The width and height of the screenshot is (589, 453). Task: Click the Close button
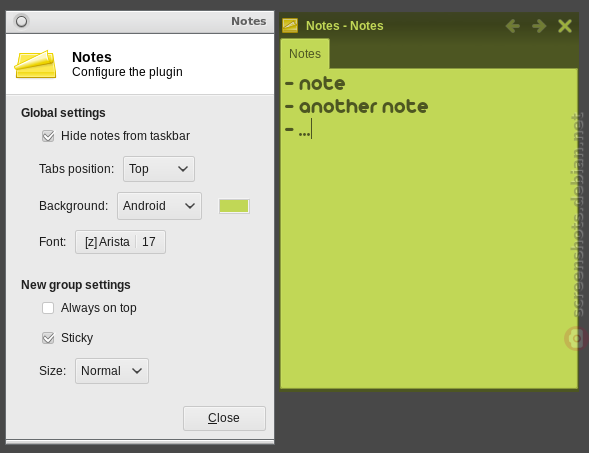coord(224,418)
